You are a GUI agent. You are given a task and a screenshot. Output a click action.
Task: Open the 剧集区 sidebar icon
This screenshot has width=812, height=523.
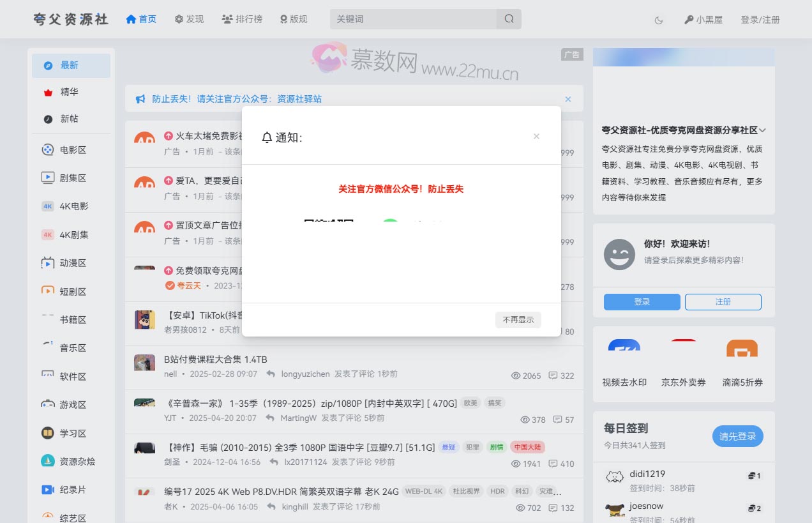point(47,178)
